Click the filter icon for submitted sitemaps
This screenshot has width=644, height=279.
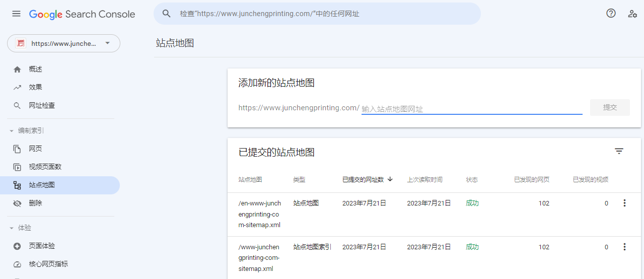tap(619, 151)
